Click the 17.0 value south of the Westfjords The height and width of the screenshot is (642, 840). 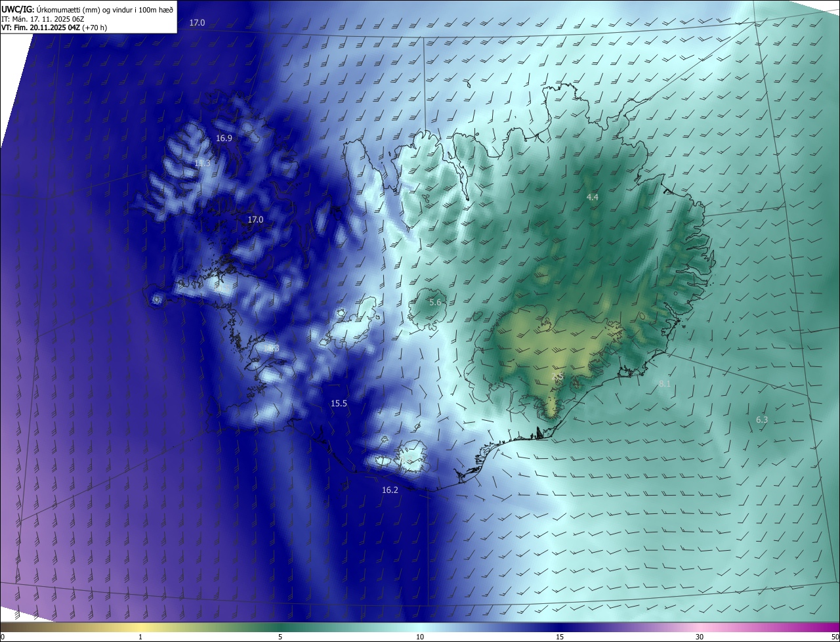tap(255, 219)
